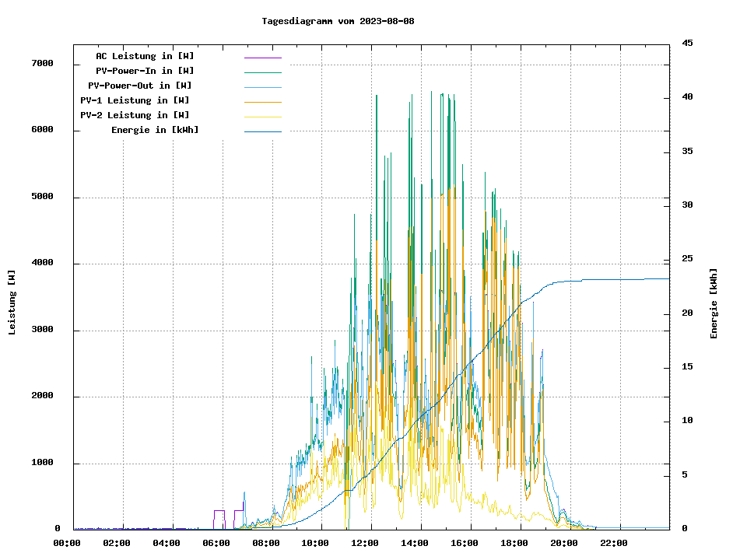Click the 3000 tick on the power axis
The height and width of the screenshot is (560, 747).
point(41,330)
